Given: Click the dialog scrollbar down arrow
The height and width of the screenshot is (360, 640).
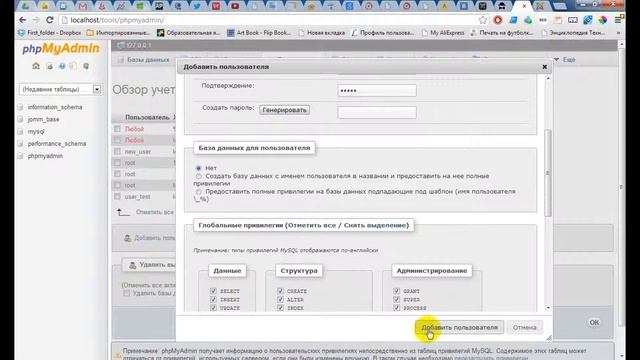Looking at the screenshot, I should tap(548, 308).
